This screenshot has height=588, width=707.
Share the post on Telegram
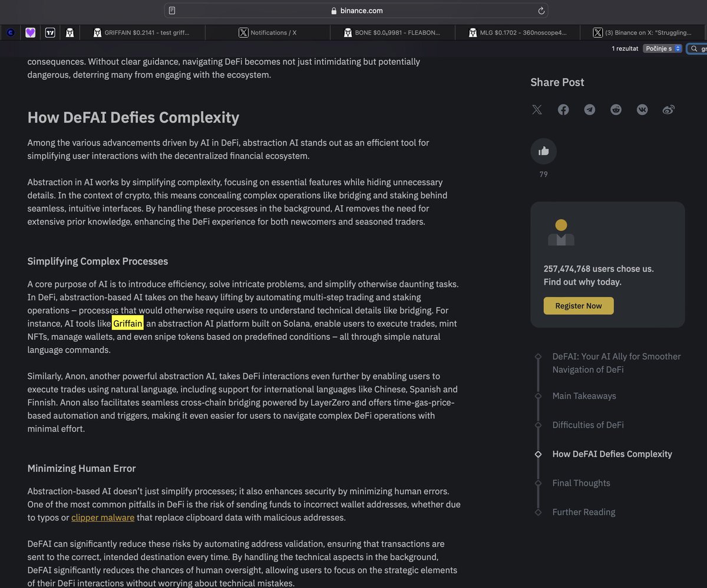[x=590, y=110]
